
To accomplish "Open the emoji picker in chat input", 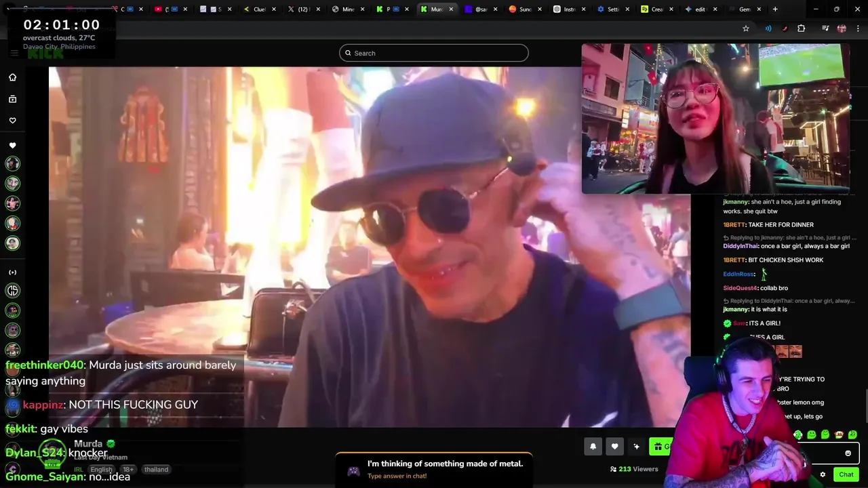I will point(848,453).
